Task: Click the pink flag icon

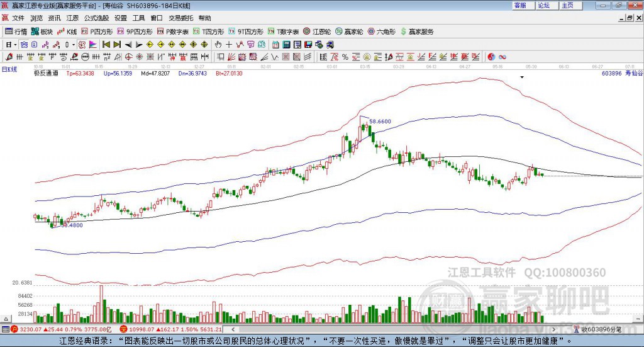Action: click(93, 45)
